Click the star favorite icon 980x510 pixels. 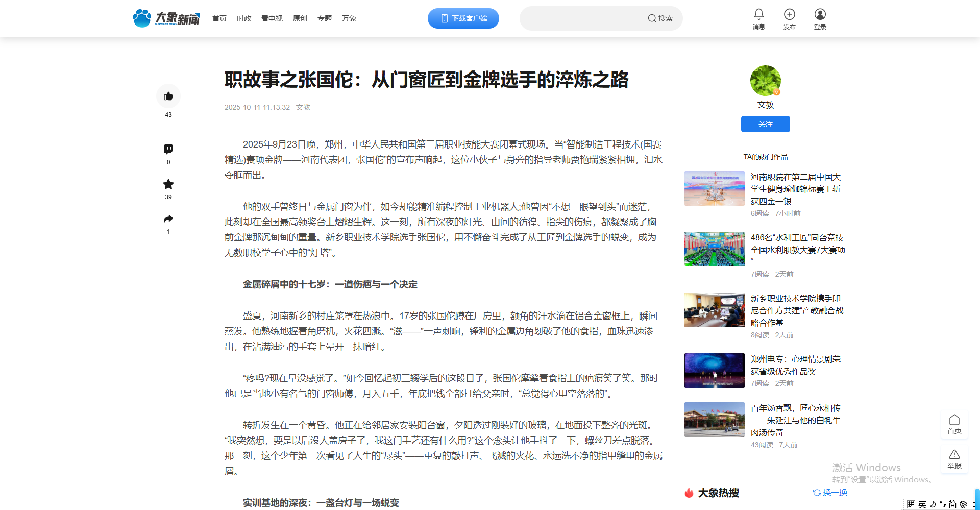168,184
